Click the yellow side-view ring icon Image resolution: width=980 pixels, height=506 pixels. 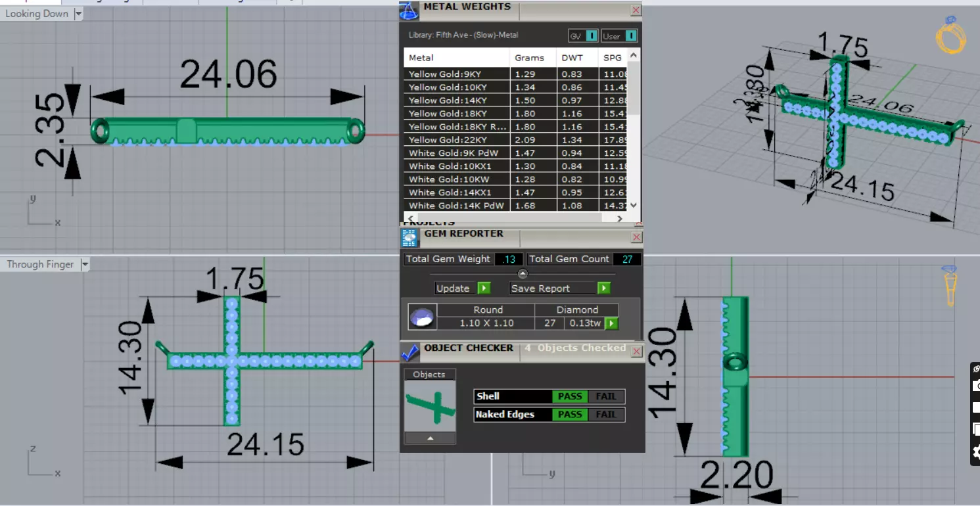950,286
